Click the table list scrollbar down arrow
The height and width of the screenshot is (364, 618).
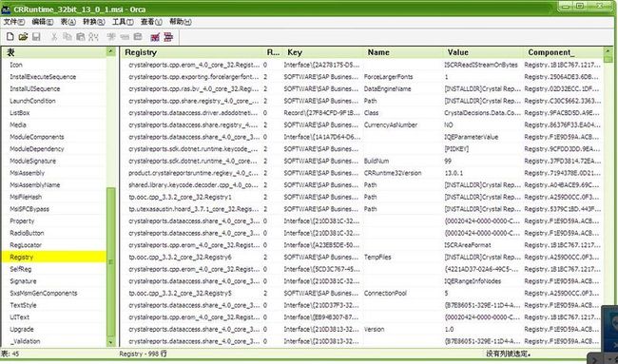(111, 343)
